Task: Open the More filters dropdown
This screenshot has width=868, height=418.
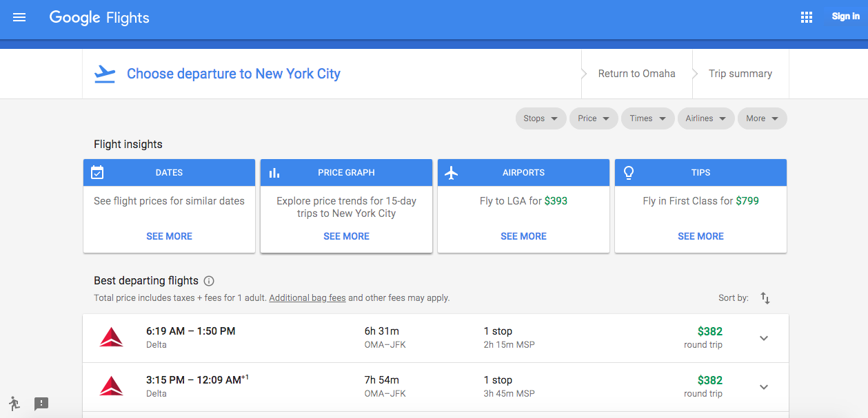Action: tap(763, 118)
